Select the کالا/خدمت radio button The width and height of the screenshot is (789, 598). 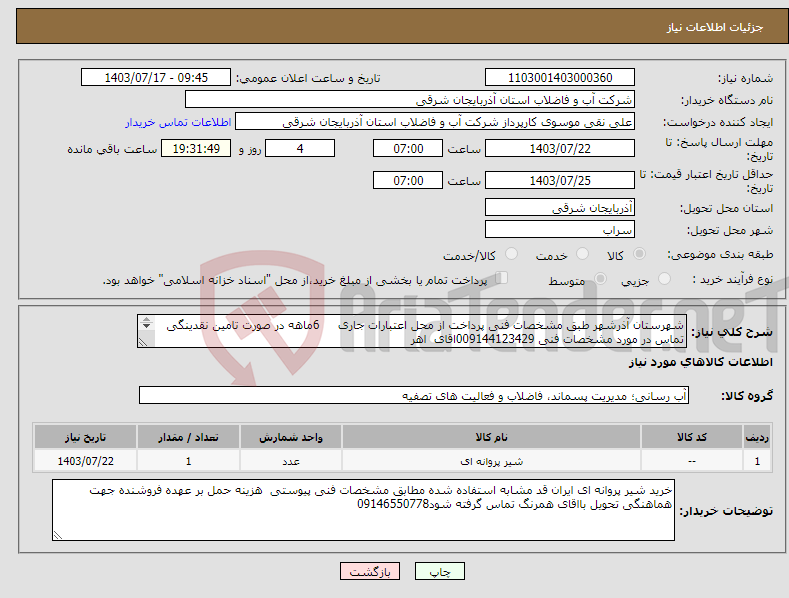click(x=511, y=254)
